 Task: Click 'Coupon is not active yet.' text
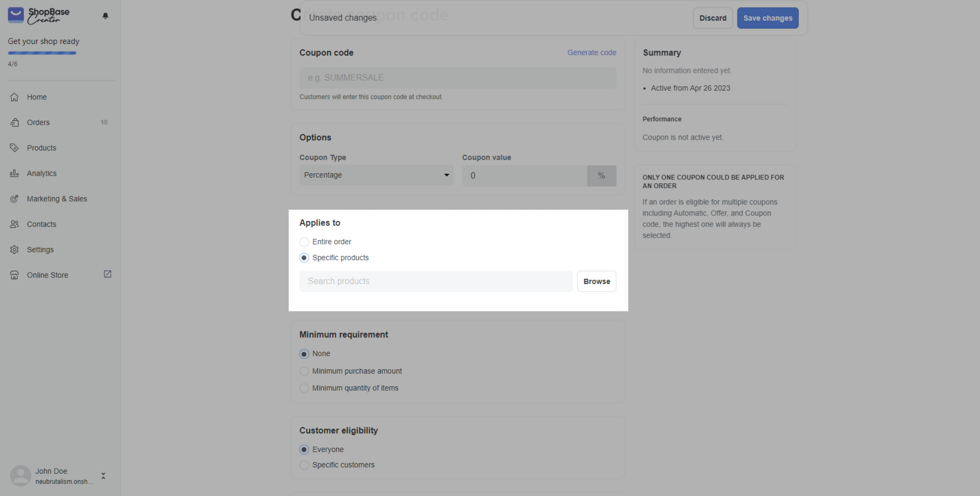point(683,138)
